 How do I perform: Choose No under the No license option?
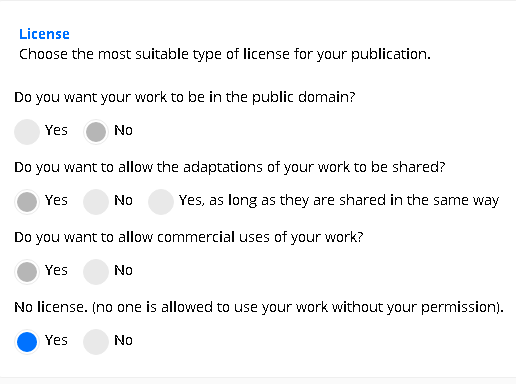[96, 342]
